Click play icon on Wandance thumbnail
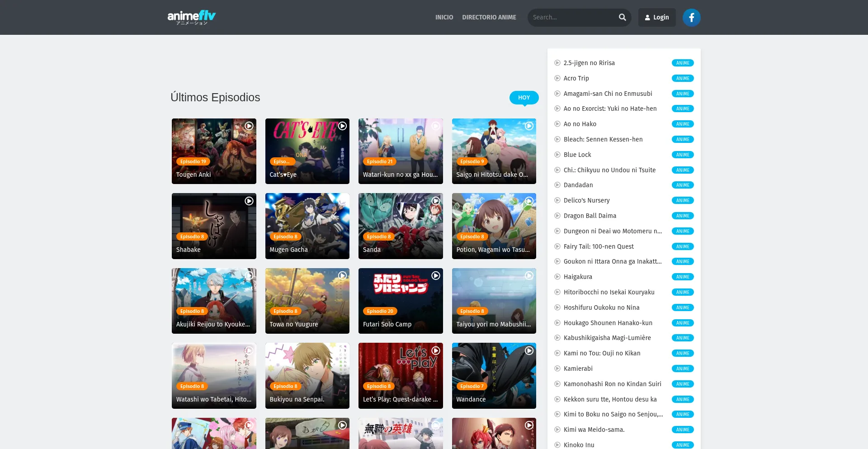 pyautogui.click(x=529, y=350)
